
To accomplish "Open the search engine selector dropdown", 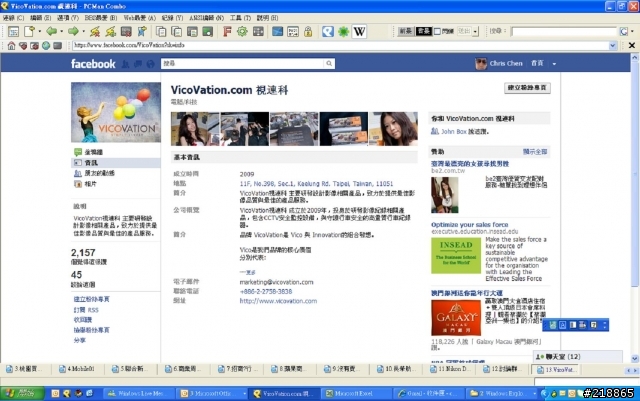I will tap(632, 31).
